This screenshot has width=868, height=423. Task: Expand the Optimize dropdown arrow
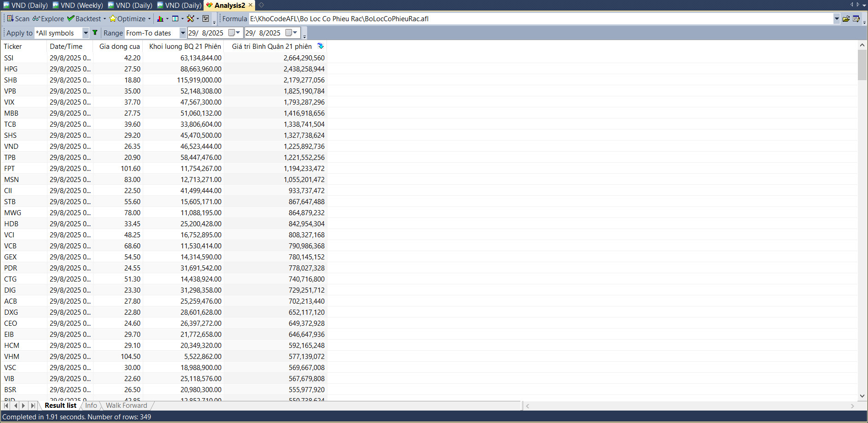tap(150, 19)
